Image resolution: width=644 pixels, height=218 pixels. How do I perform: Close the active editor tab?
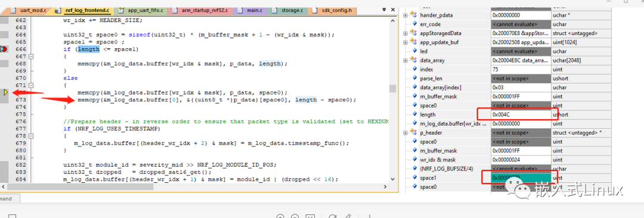pos(392,10)
